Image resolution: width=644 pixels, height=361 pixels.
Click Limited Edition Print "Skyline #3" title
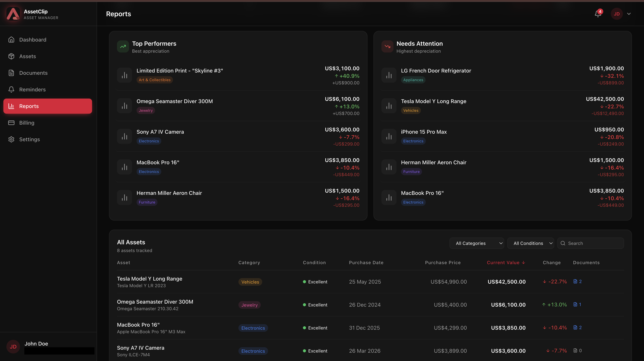[x=180, y=71]
